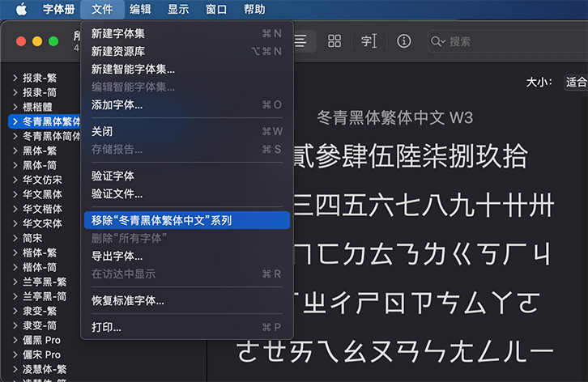Screen dimensions: 588x382
Task: Expand the 黑体-繁 font family
Action: [15, 151]
